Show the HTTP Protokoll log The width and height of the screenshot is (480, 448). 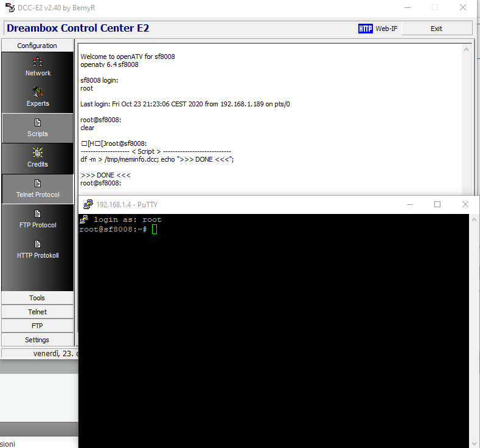38,250
